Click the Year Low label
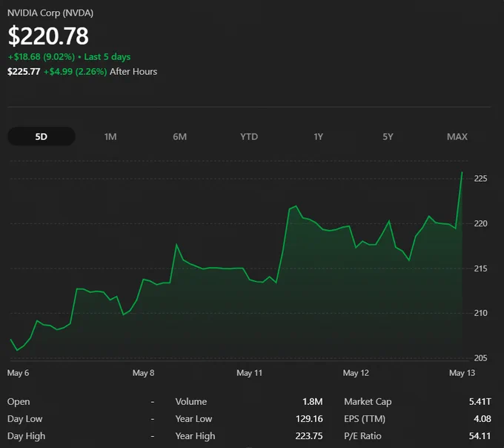504x448 pixels. point(194,419)
